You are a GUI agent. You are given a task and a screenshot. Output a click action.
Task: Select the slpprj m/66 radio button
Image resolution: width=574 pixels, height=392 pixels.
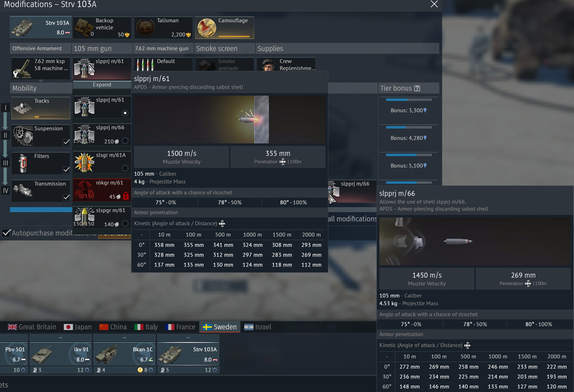(125, 141)
